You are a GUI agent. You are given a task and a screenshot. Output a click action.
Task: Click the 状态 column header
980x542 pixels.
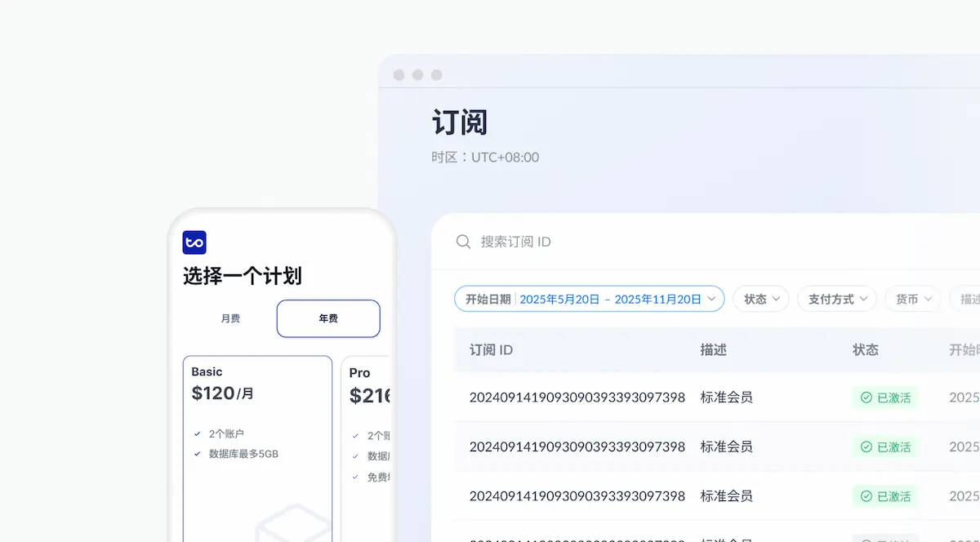point(866,349)
